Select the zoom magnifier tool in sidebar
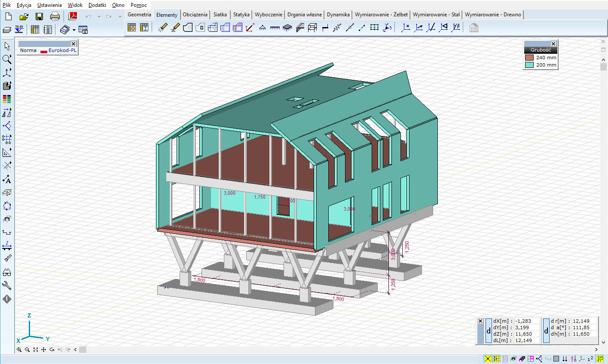 [7, 59]
